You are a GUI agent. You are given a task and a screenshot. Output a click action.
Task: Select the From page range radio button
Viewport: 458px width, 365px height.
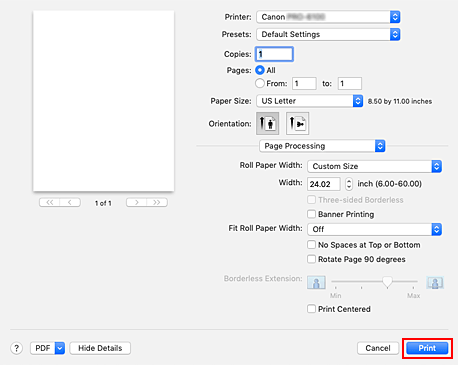click(260, 83)
